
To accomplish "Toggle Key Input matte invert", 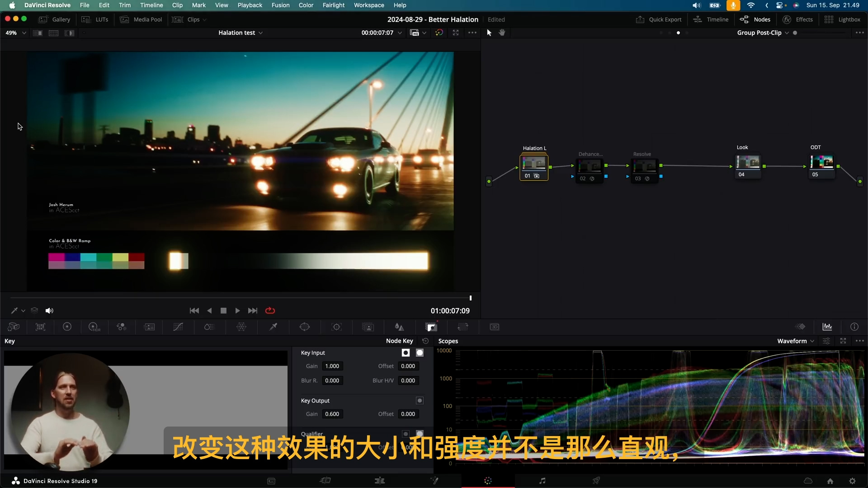I will point(406,353).
